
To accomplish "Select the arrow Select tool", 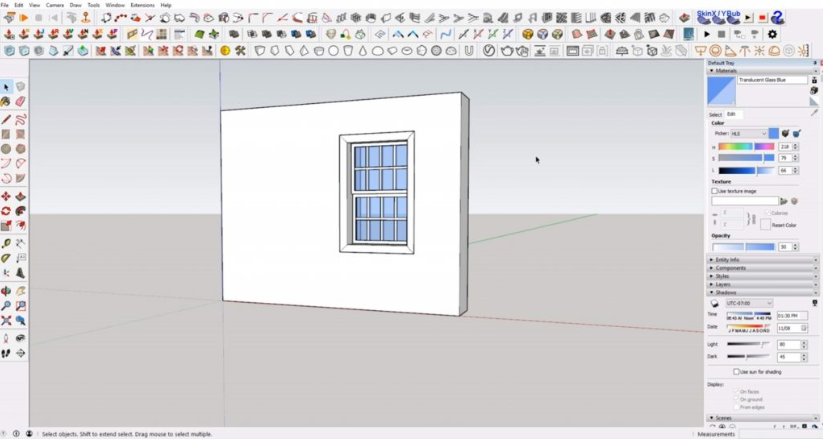I will coord(6,87).
